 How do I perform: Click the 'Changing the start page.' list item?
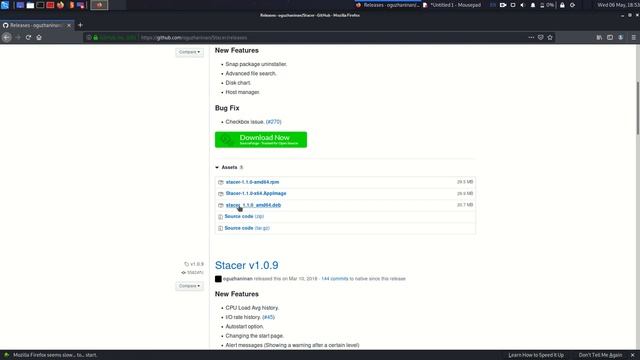pyautogui.click(x=255, y=336)
